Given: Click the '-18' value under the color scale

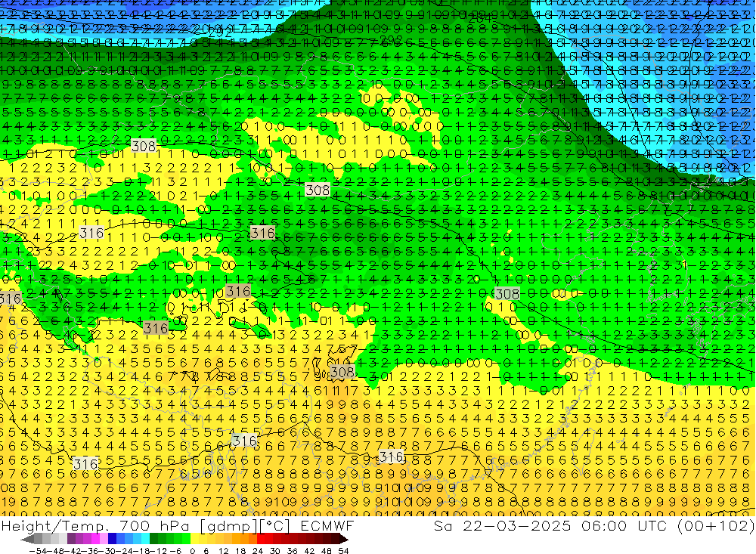Looking at the screenshot, I should (x=142, y=551).
